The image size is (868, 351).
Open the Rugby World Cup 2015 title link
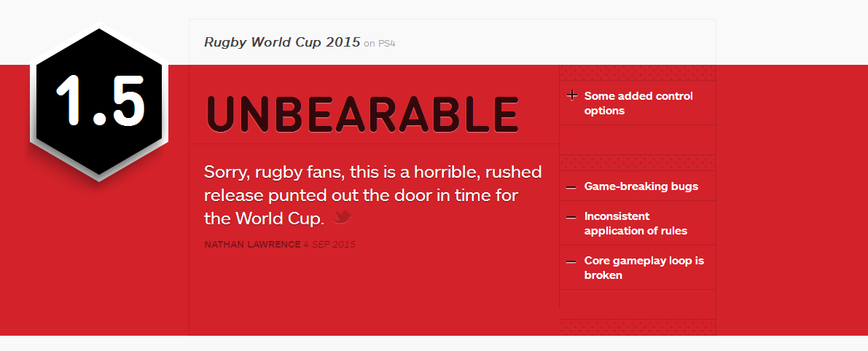pyautogui.click(x=282, y=42)
